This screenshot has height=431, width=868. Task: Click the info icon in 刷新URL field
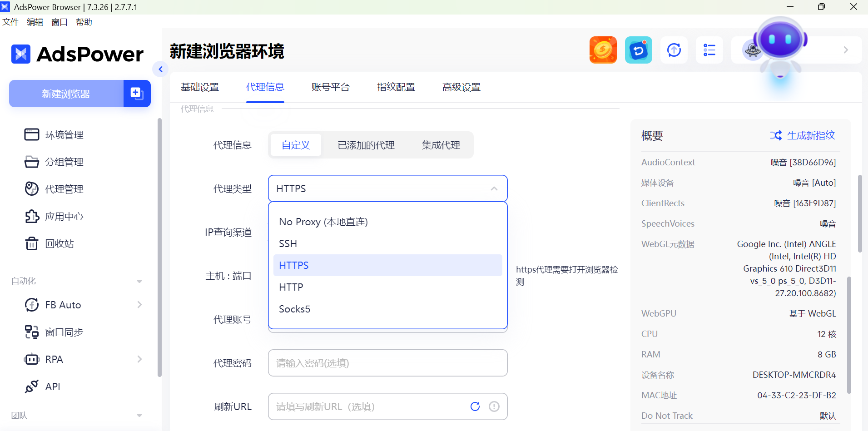pyautogui.click(x=494, y=406)
